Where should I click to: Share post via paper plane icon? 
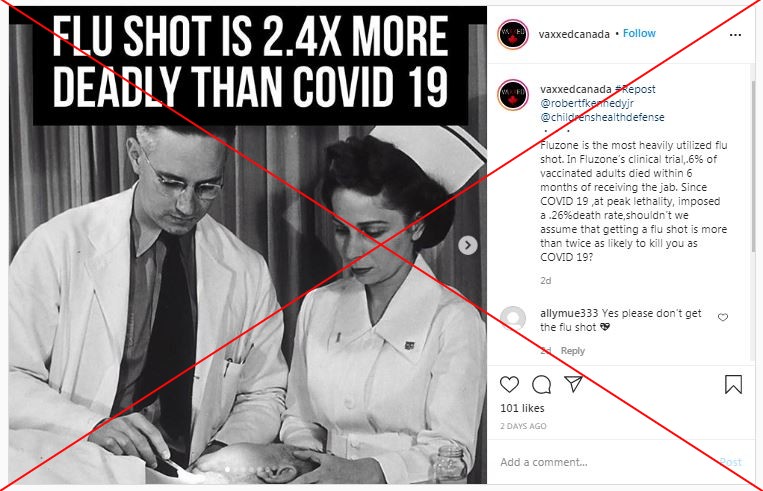(x=573, y=384)
